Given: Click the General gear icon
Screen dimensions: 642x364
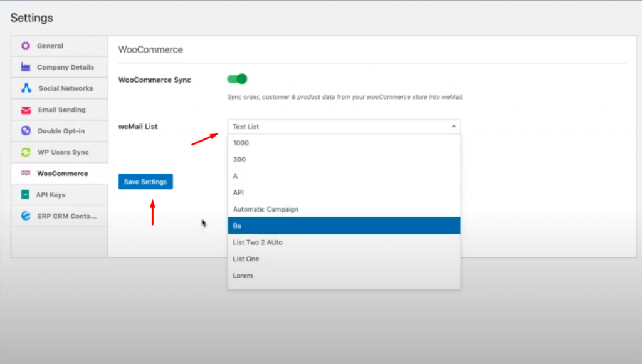Looking at the screenshot, I should [x=25, y=46].
